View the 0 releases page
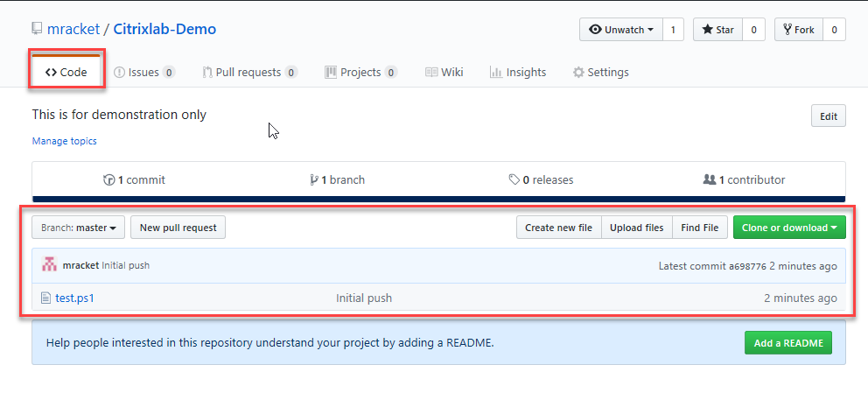The height and width of the screenshot is (400, 868). [x=541, y=180]
